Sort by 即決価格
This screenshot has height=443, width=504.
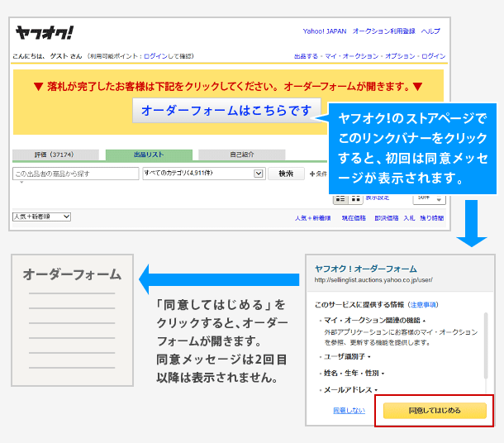(x=387, y=218)
